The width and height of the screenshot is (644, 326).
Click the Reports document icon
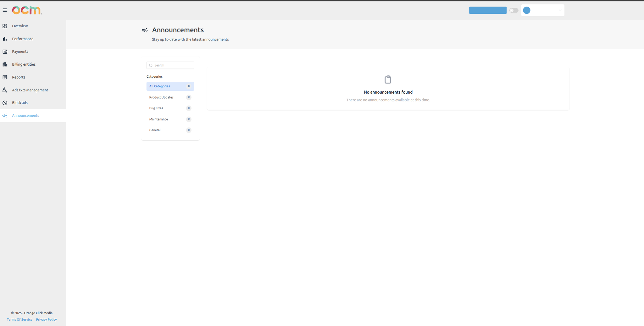[5, 77]
